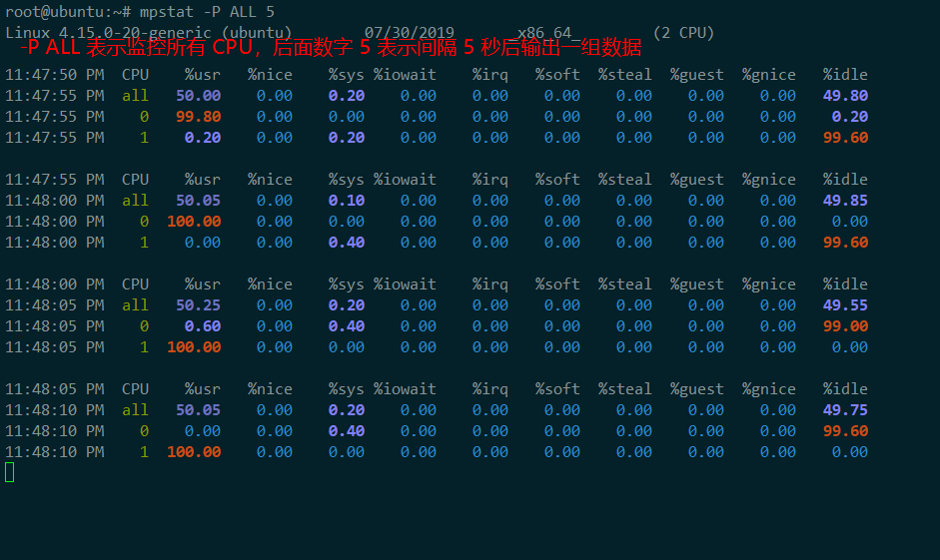
Task: Click the 50.25 %usr value
Action: coord(198,305)
